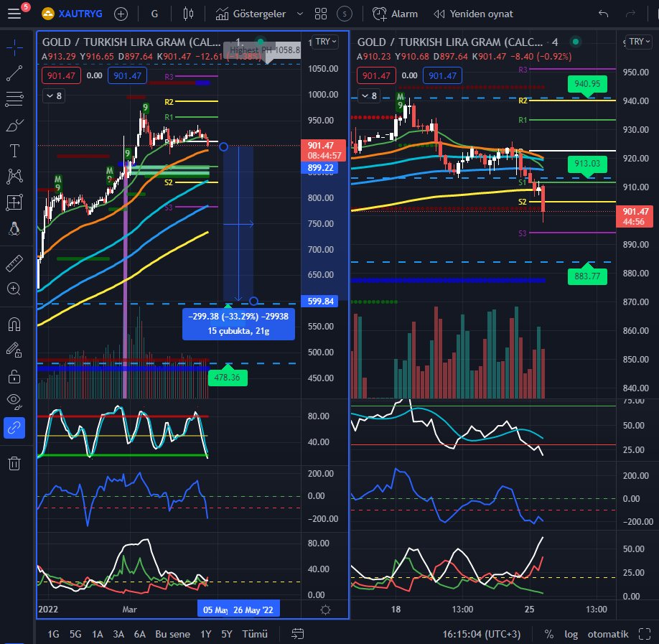Click measurement top anchor circle handle

223,146
